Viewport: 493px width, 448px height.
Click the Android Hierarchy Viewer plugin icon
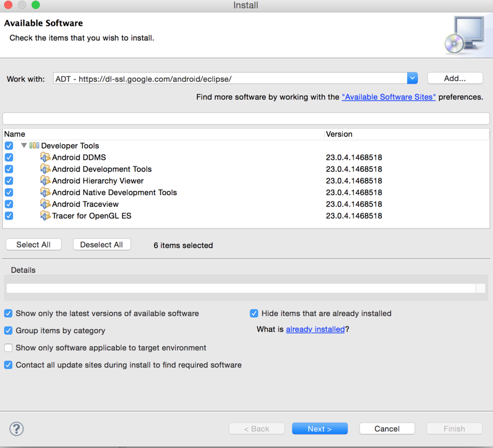[x=45, y=181]
